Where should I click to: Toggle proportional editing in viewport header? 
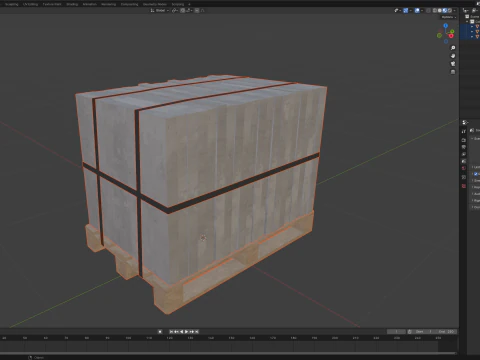197,10
